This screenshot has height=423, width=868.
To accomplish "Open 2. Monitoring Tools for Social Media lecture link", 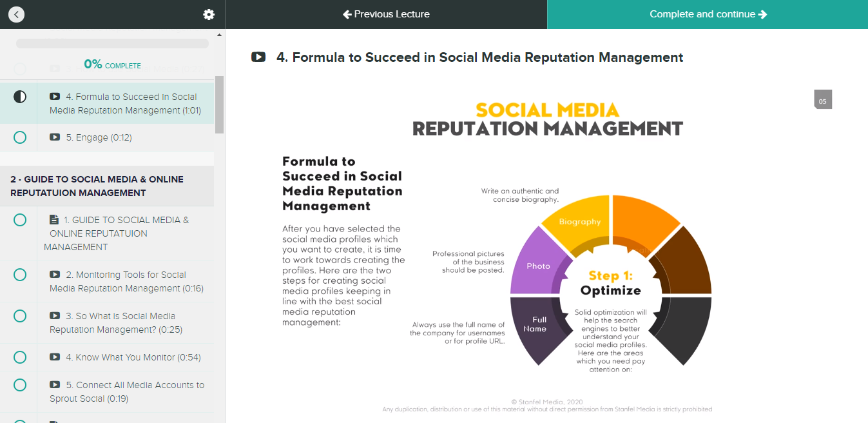I will click(x=127, y=281).
